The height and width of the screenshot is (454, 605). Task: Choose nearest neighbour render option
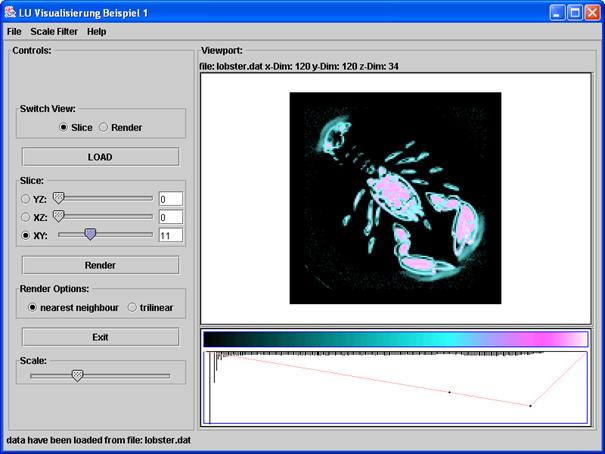tap(33, 307)
